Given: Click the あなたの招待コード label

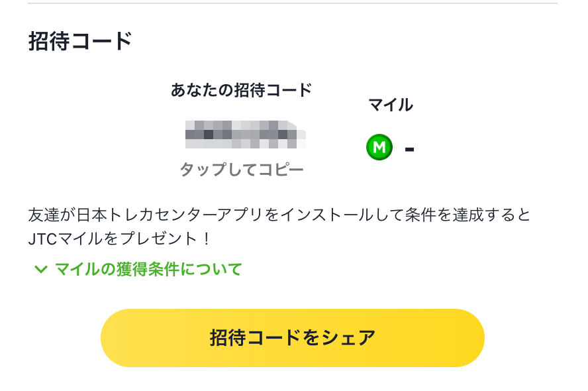Looking at the screenshot, I should [x=242, y=90].
